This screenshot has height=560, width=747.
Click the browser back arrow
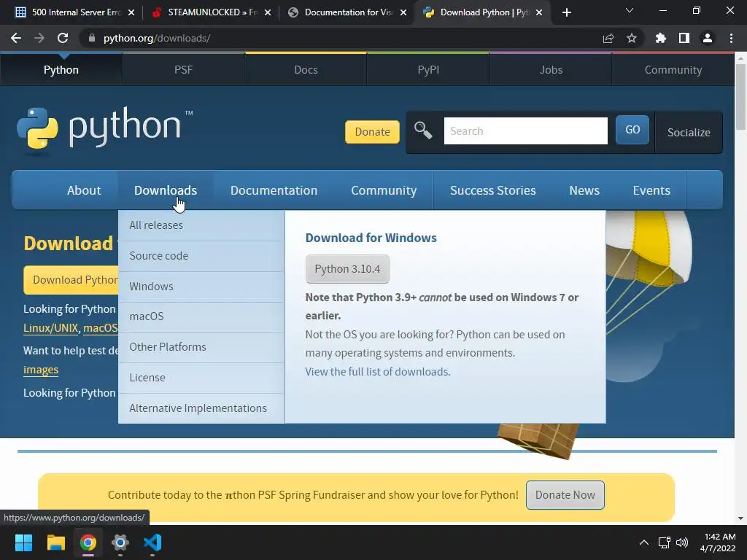click(16, 38)
